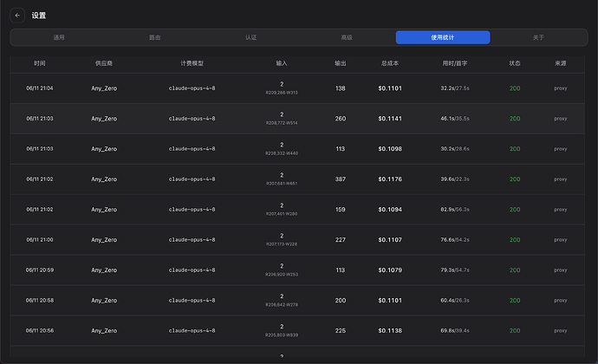The width and height of the screenshot is (598, 364).
Task: Click the duration 79.3s/54.7s
Action: point(455,270)
